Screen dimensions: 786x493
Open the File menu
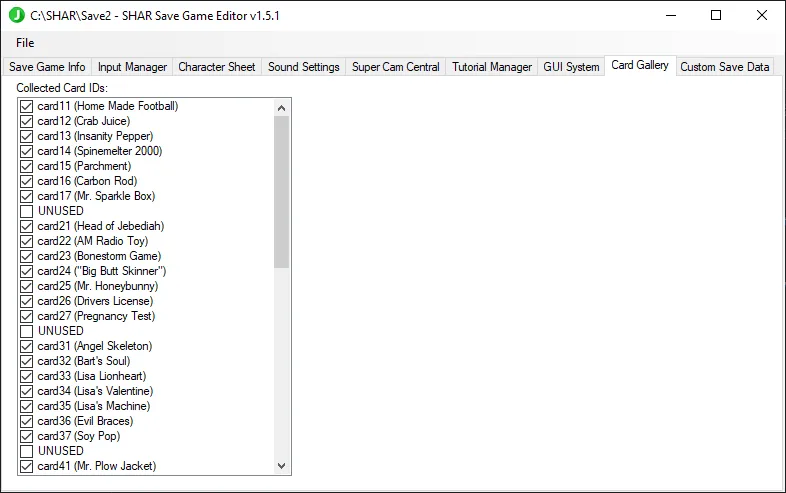point(25,43)
